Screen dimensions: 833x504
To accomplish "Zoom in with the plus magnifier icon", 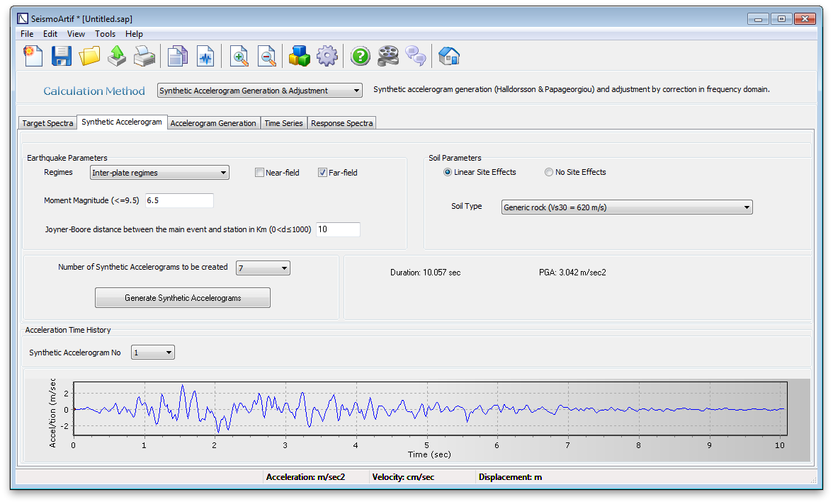I will (x=239, y=56).
